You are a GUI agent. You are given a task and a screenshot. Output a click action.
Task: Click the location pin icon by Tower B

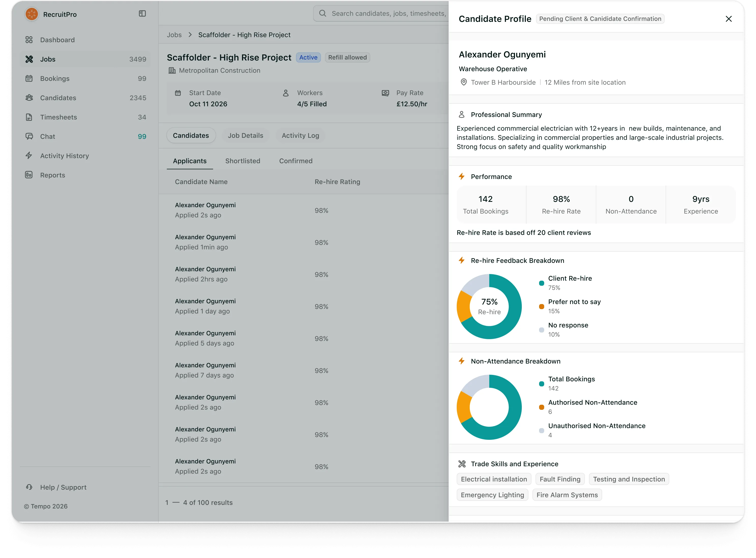coord(464,82)
